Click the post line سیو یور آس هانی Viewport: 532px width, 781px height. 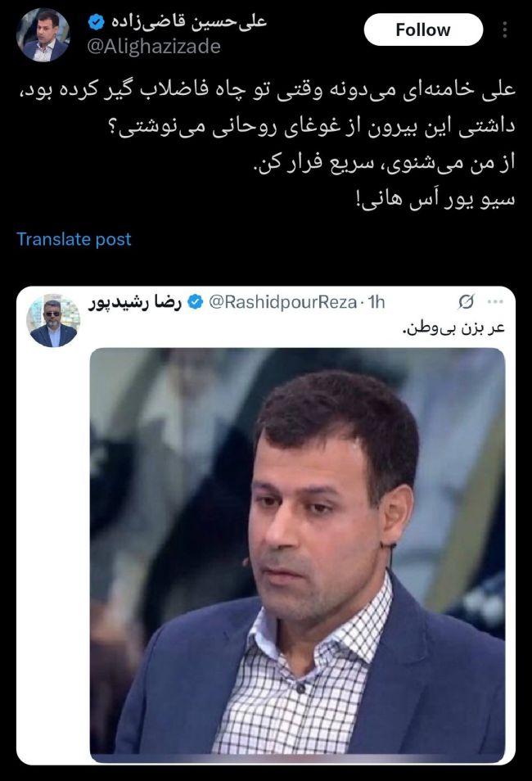[435, 201]
